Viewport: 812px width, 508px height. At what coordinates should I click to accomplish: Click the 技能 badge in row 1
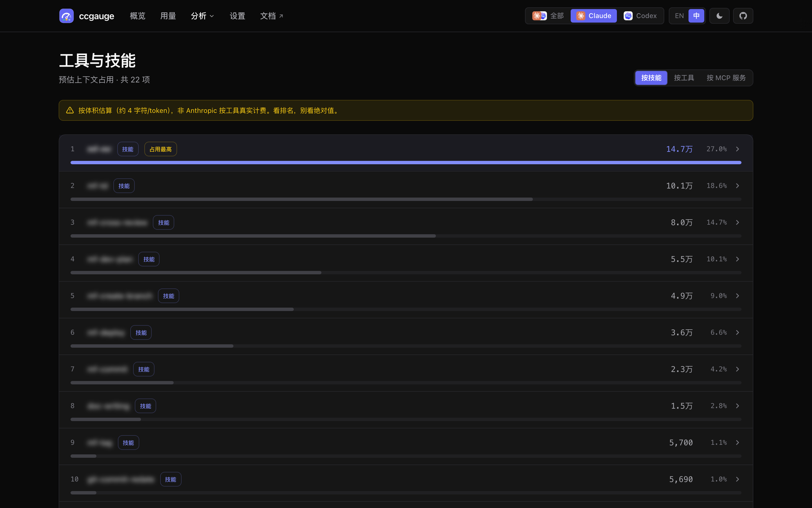click(x=128, y=149)
